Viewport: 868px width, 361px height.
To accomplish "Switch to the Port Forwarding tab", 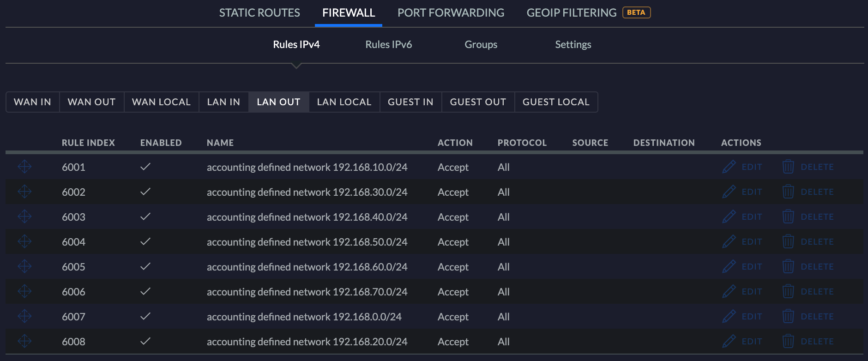I will [451, 13].
